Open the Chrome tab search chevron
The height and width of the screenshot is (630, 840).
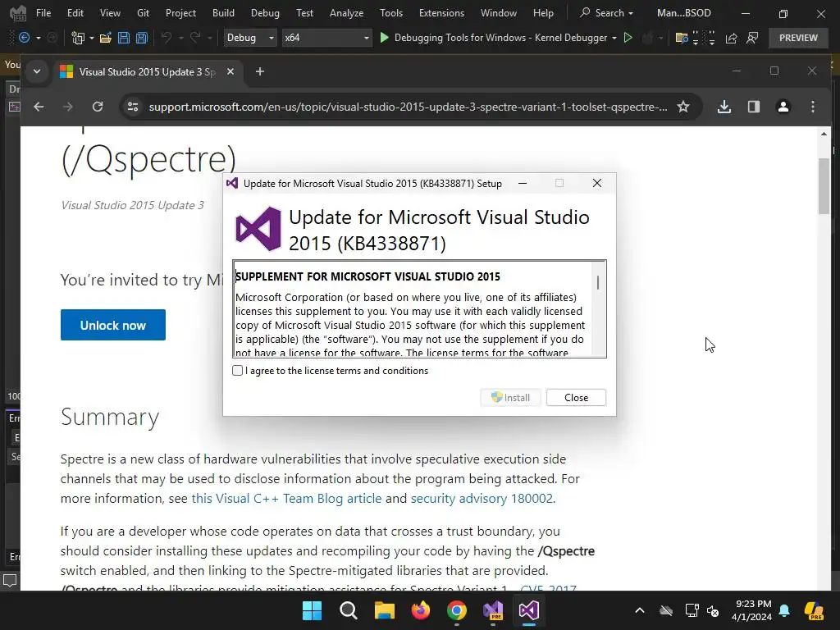(37, 71)
